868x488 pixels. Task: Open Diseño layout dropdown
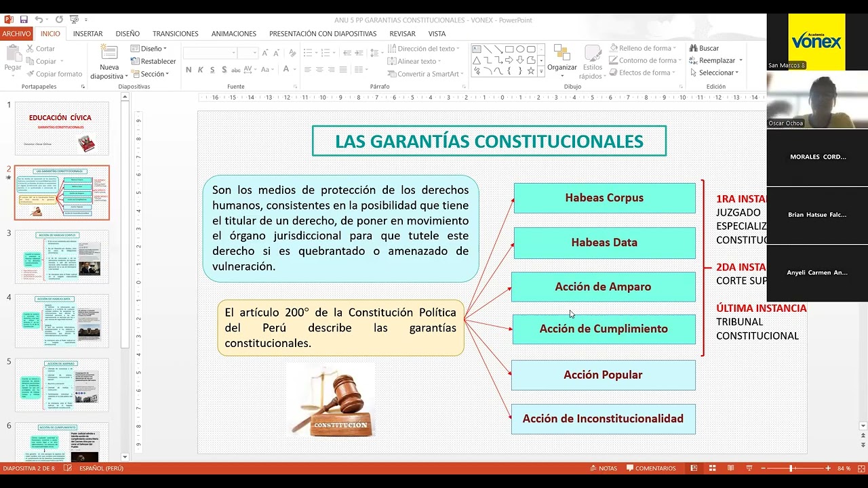149,49
